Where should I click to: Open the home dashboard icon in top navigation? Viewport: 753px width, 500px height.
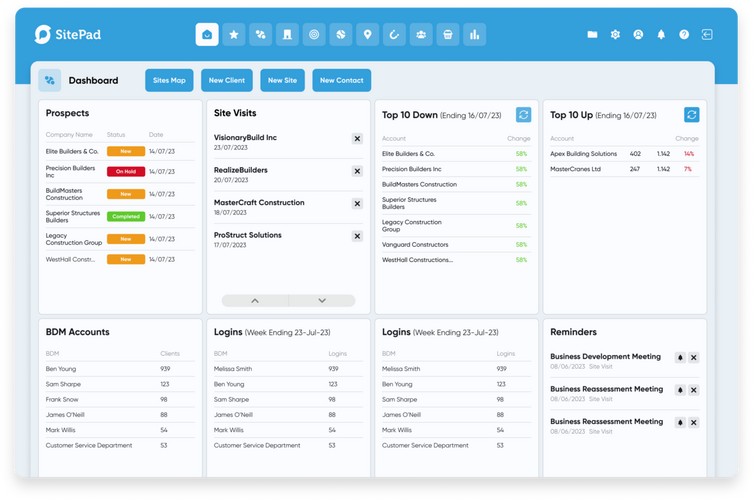[207, 35]
